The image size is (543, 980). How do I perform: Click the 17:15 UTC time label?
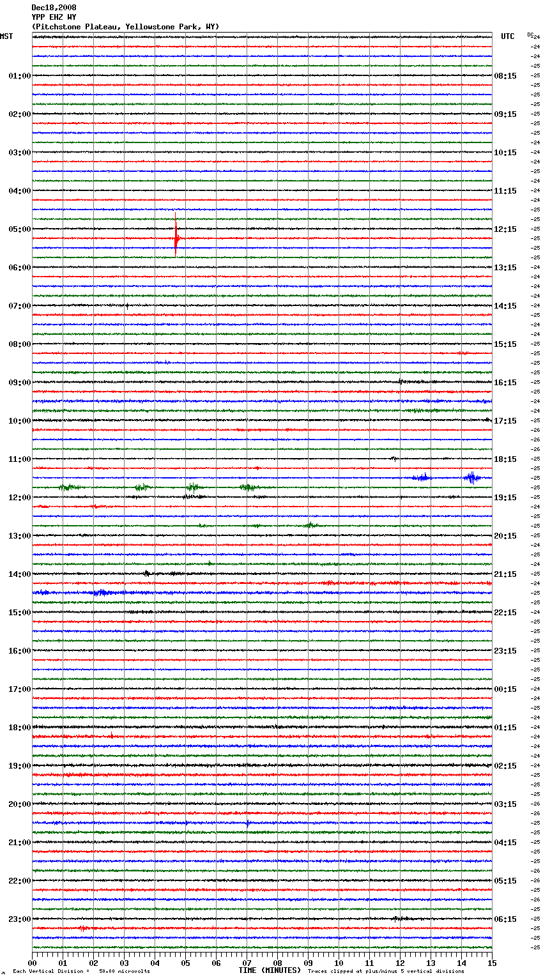pyautogui.click(x=505, y=421)
